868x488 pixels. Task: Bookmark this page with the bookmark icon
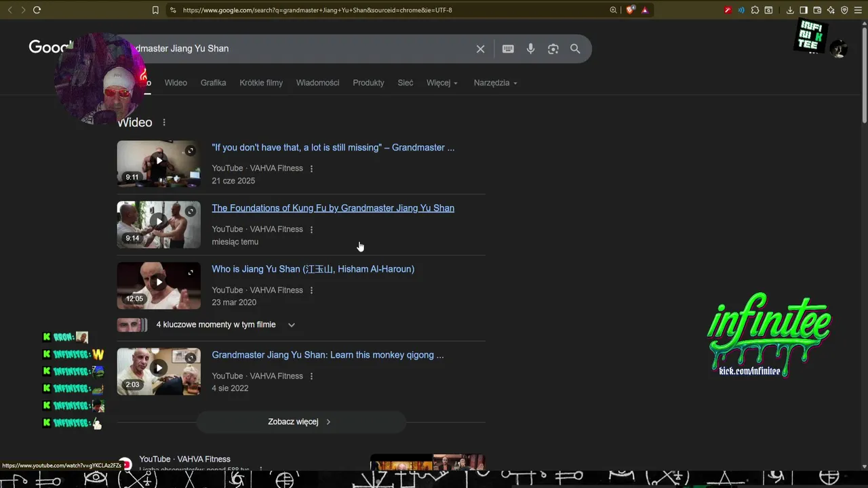click(155, 10)
